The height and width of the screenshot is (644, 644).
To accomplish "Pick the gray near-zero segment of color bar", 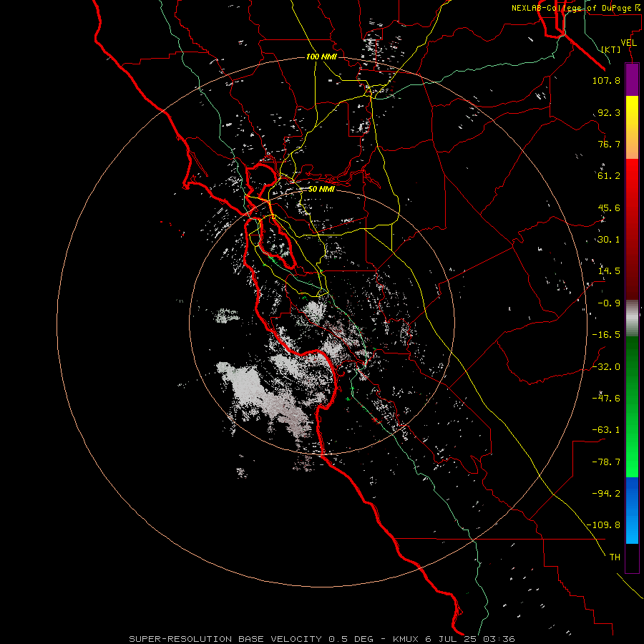I will pos(632,318).
